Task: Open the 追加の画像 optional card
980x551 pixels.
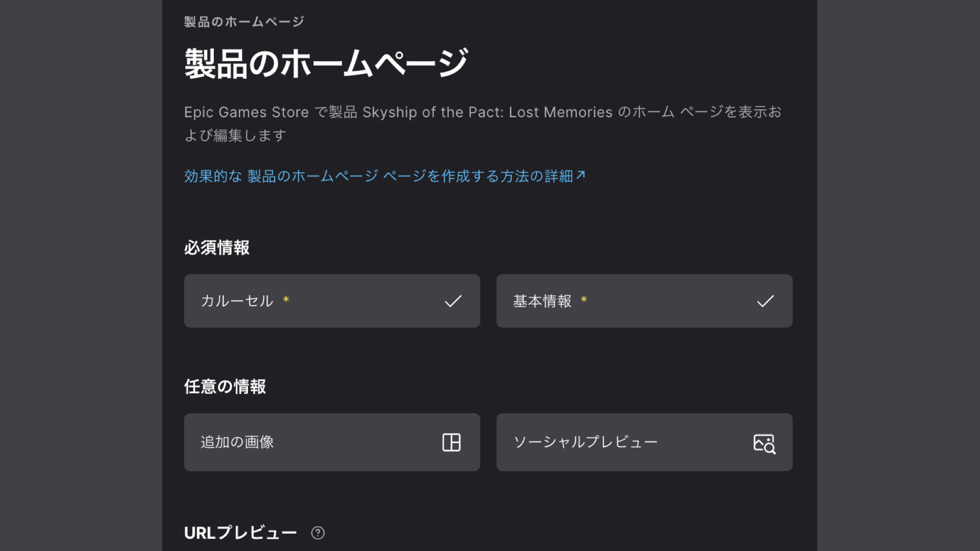Action: click(332, 442)
